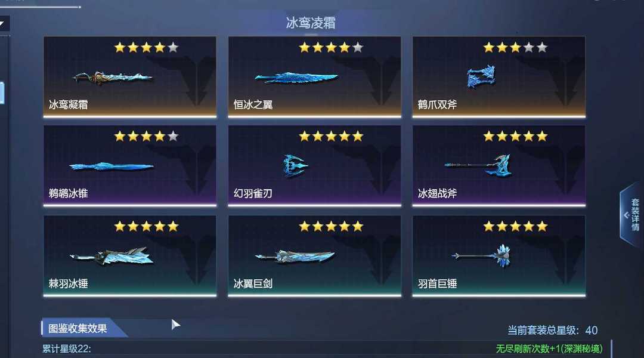Click the 当前套装总星级 40 indicator

[552, 330]
